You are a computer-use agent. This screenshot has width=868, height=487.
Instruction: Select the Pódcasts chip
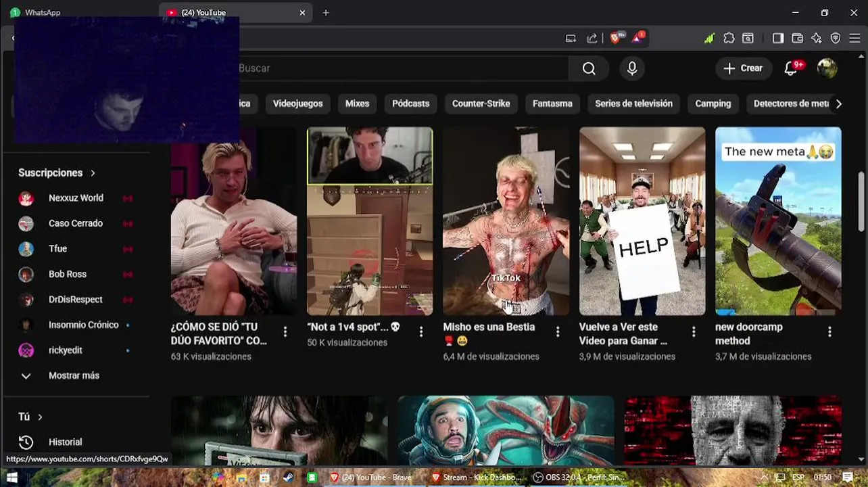click(411, 103)
